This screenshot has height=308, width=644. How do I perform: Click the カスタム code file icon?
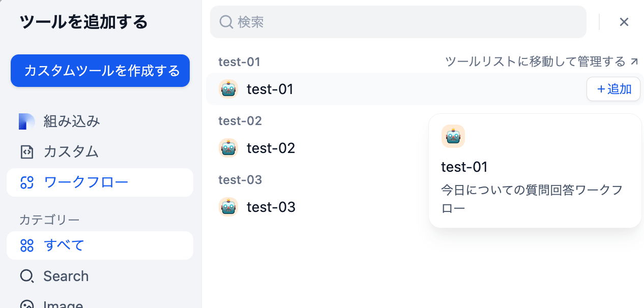coord(26,152)
